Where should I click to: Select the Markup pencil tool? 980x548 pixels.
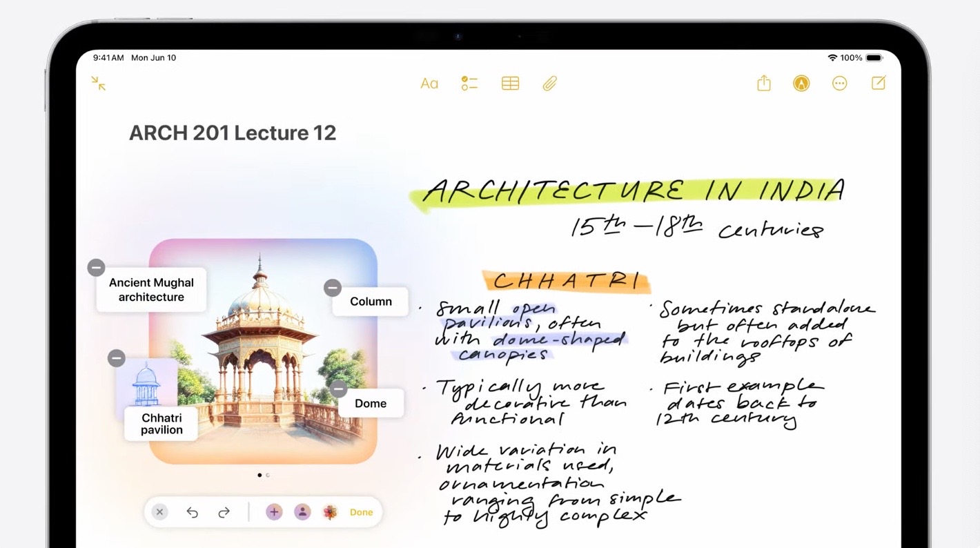[801, 83]
